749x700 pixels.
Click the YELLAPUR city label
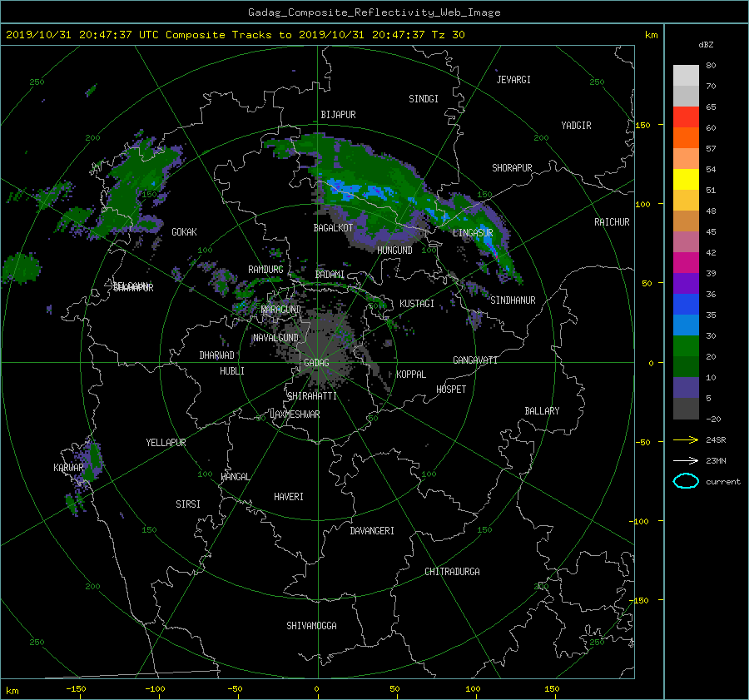pos(166,443)
